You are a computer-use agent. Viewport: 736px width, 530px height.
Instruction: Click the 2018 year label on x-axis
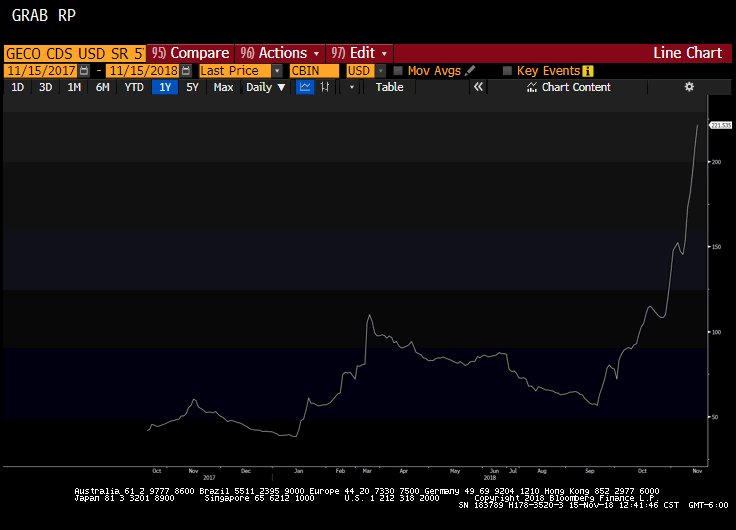click(x=490, y=477)
